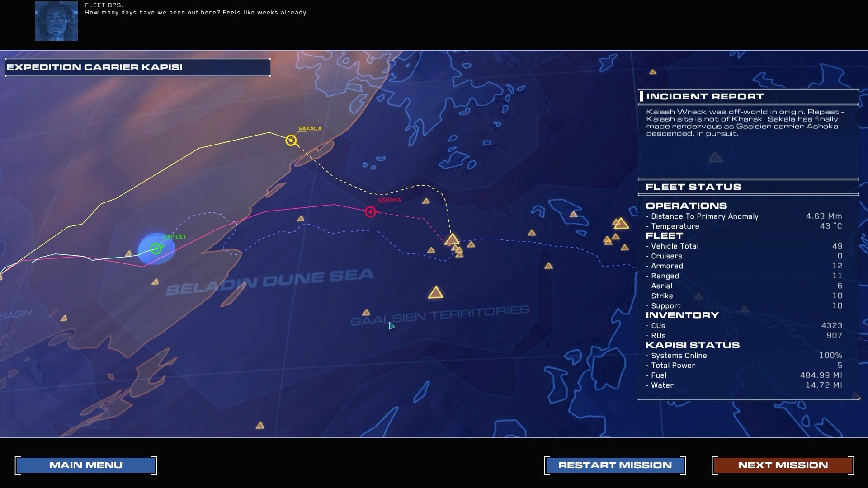Click the large triangle above Gaalsien Territories

435,293
